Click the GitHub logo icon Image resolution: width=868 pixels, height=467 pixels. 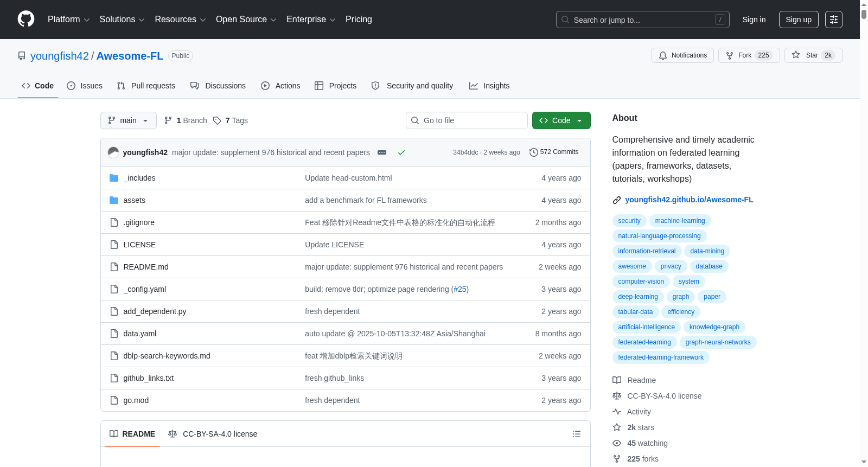point(26,20)
